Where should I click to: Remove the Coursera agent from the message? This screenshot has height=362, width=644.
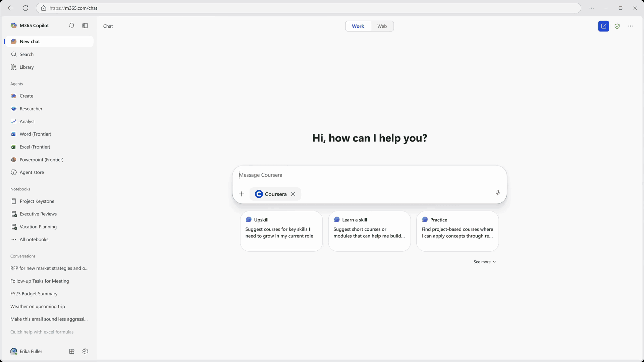[x=293, y=194]
